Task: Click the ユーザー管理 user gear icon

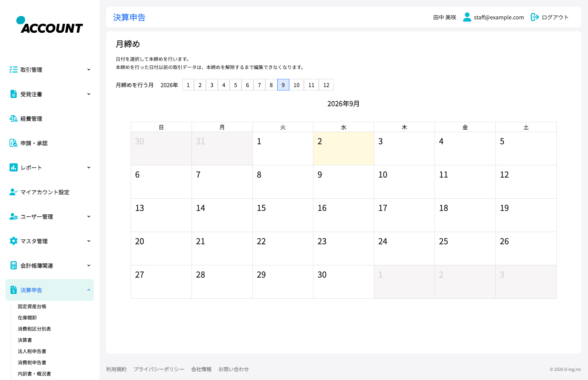Action: 14,217
